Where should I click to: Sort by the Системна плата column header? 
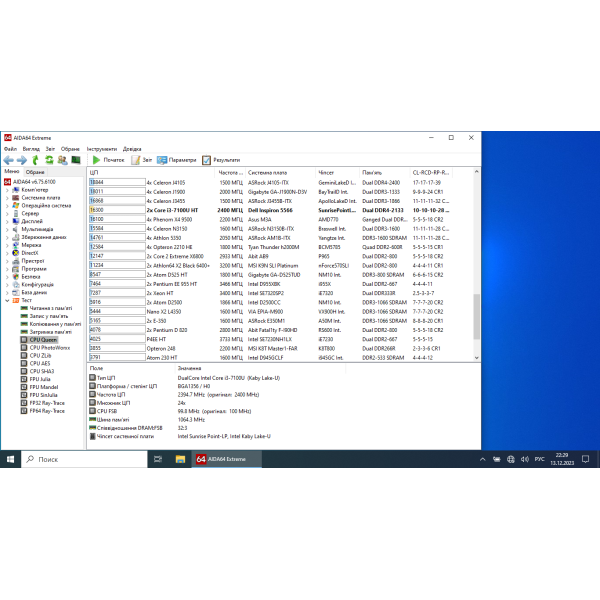(280, 173)
